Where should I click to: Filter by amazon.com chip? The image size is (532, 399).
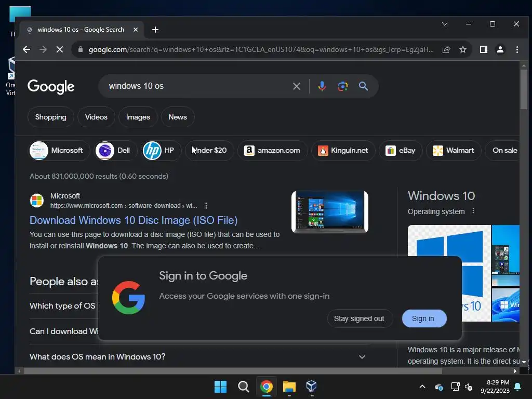point(272,150)
